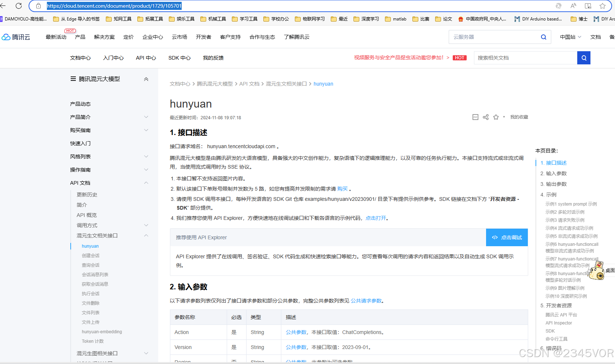Viewport: 615px width, 364px height.
Task: Click the blue document search button
Action: point(584,58)
